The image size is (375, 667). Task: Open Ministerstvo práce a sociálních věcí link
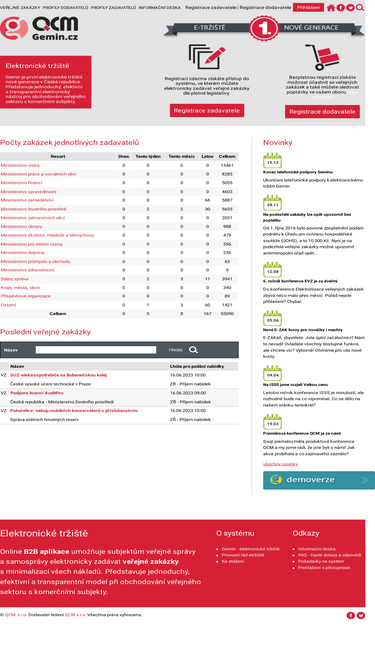38,174
